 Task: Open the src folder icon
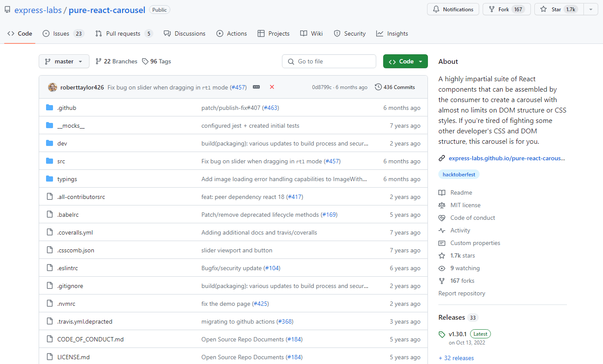coord(49,161)
